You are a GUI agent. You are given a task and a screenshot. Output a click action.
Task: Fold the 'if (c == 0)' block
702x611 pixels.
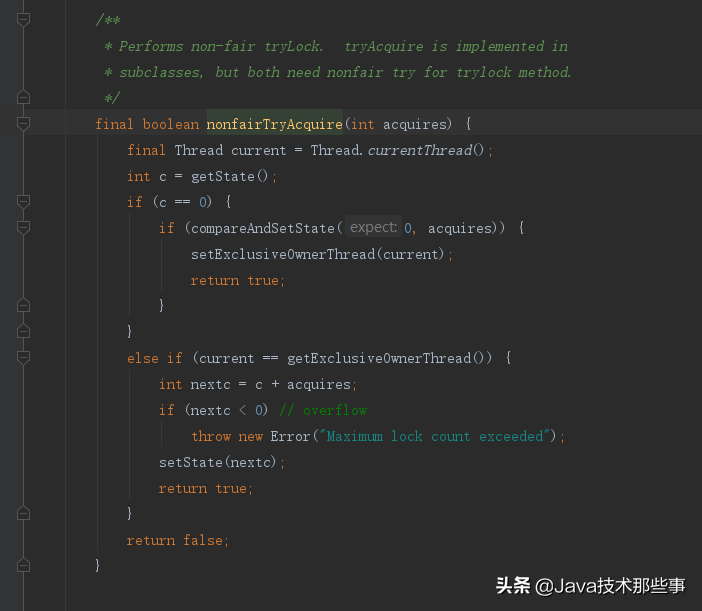23,201
